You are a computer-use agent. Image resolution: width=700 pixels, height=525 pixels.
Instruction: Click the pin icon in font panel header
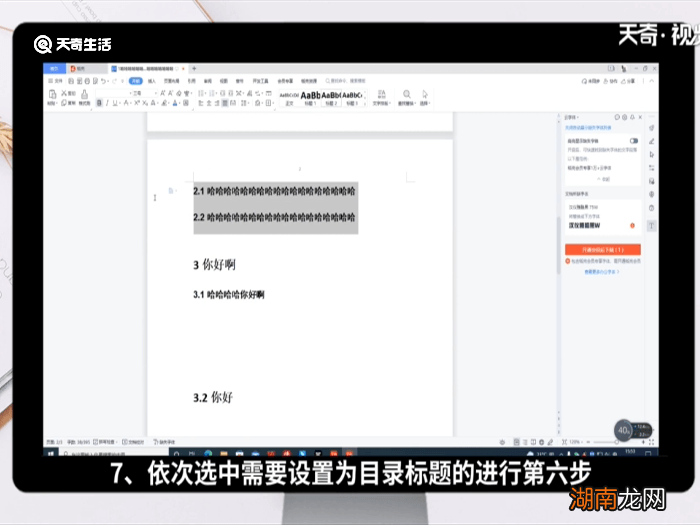632,117
